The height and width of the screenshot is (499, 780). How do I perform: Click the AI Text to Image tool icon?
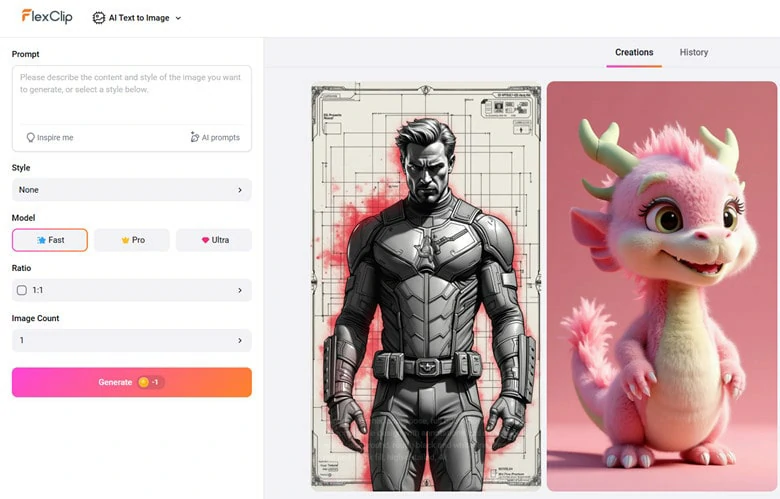[98, 18]
